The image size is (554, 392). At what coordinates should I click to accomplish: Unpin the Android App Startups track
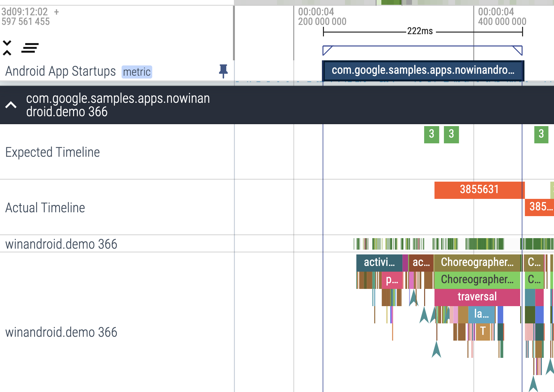[223, 71]
